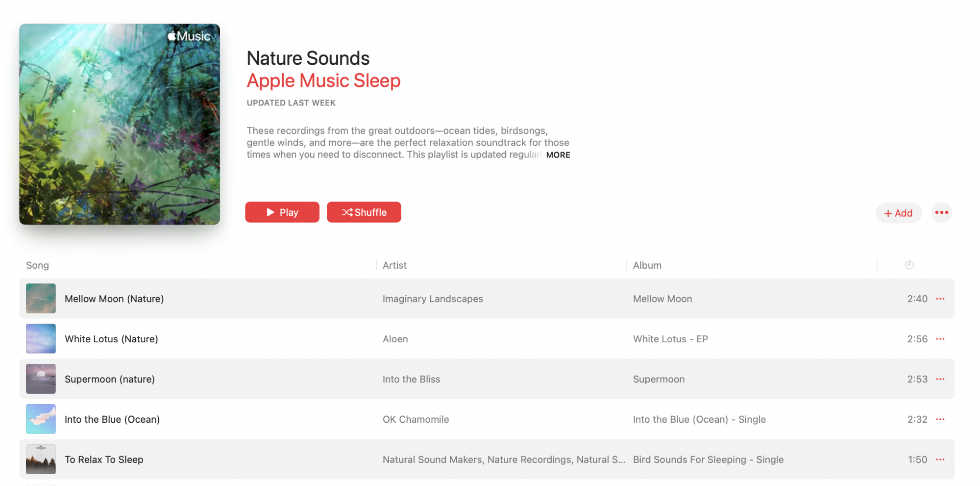Screen dimensions: 980x486
Task: Open the playlist's more options menu
Action: pos(941,213)
